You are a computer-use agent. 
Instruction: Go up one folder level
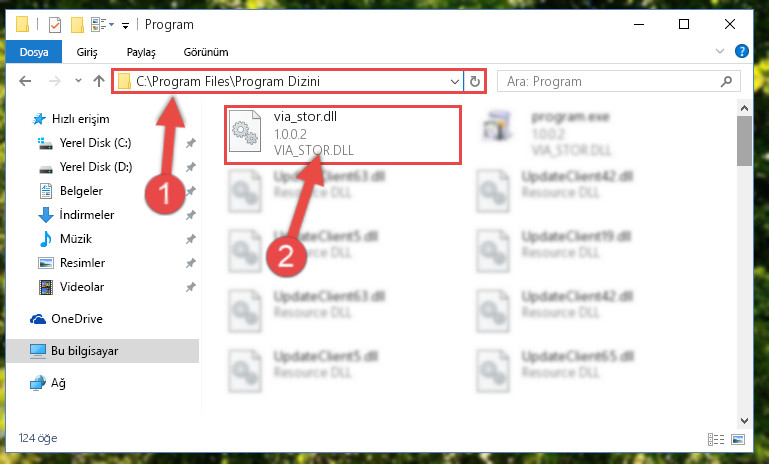[x=99, y=81]
